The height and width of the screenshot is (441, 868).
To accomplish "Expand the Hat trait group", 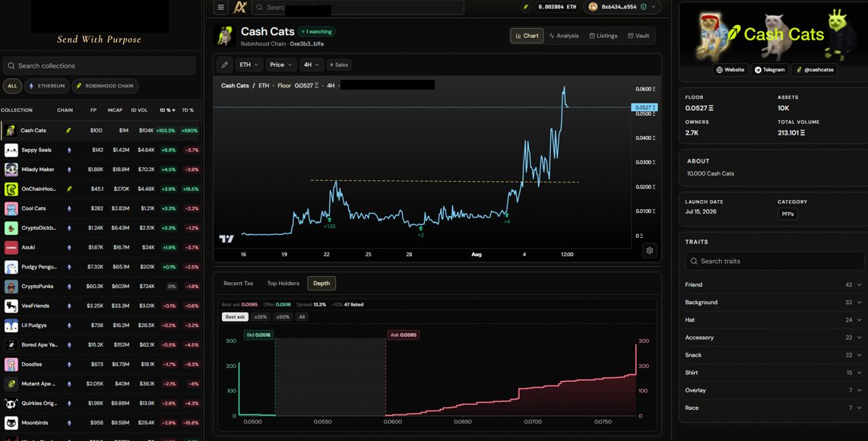I will [x=773, y=319].
